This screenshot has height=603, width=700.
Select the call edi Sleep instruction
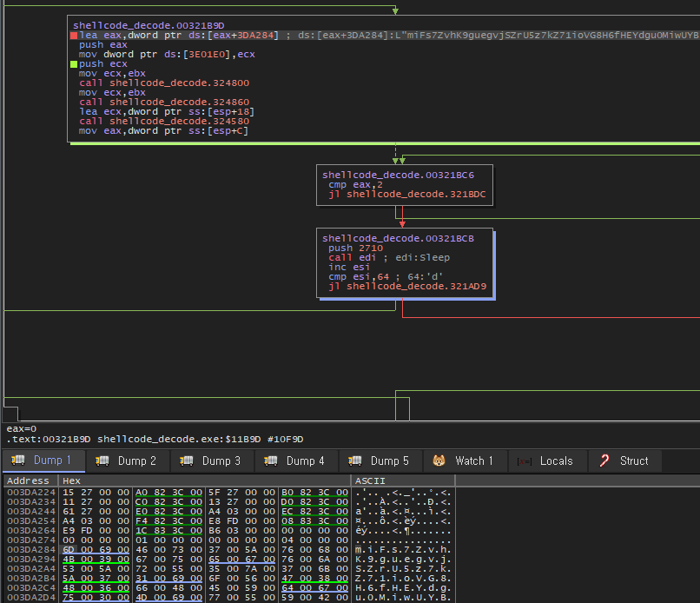389,258
